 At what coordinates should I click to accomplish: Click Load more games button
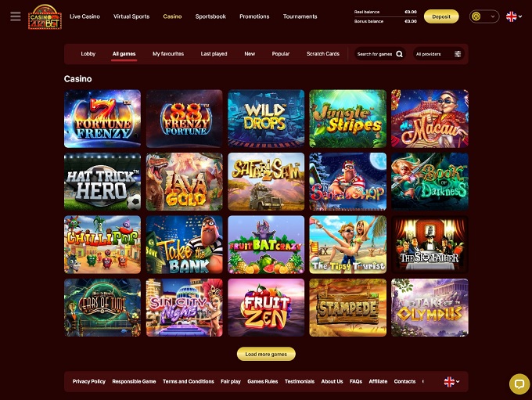coord(266,354)
